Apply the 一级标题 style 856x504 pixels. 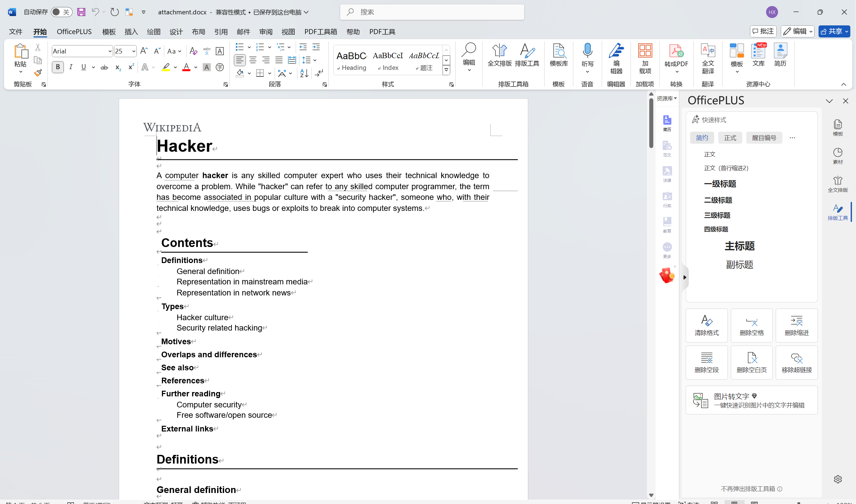click(x=720, y=184)
